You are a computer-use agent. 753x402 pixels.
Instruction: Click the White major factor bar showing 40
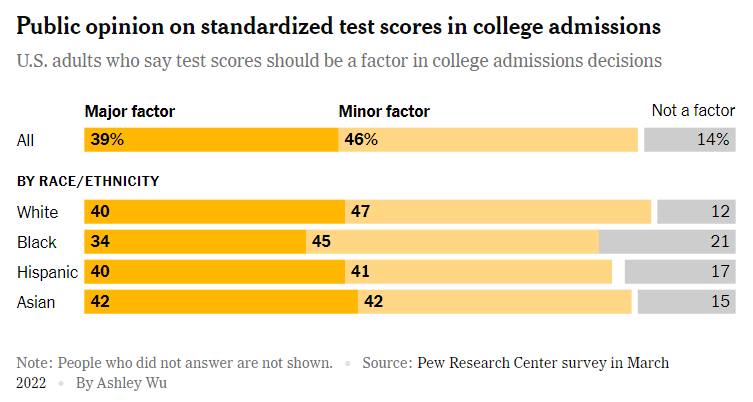pyautogui.click(x=214, y=212)
